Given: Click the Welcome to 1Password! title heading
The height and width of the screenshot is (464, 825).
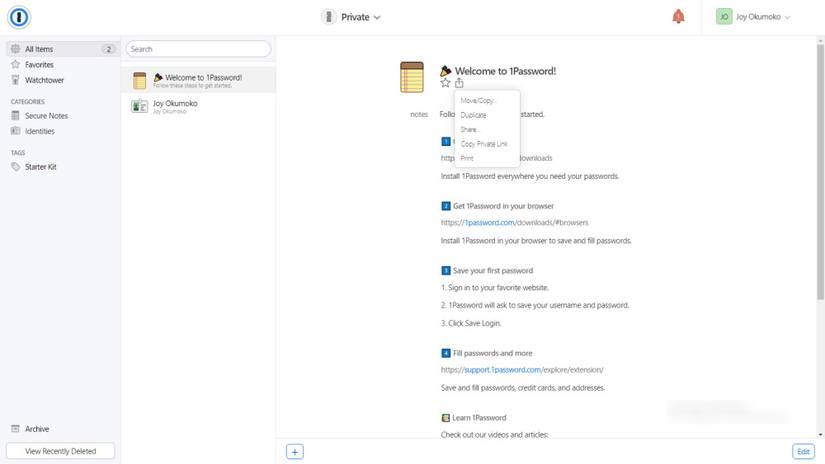Looking at the screenshot, I should [505, 71].
